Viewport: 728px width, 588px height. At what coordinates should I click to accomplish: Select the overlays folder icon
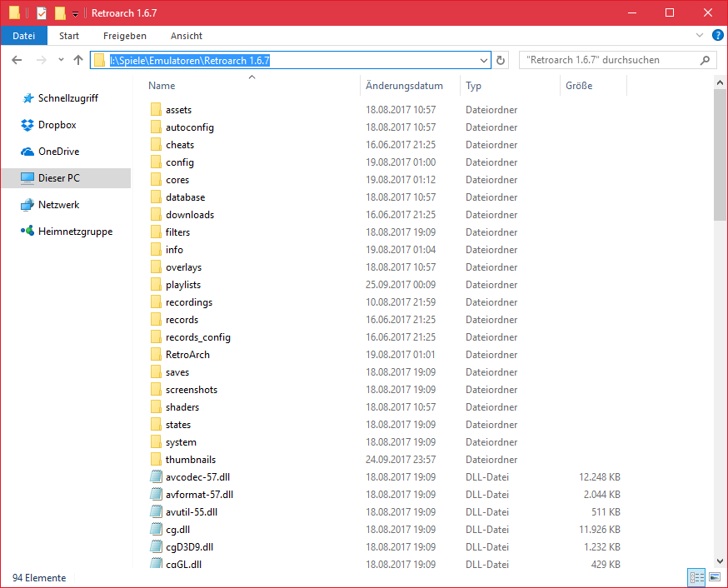click(x=156, y=267)
